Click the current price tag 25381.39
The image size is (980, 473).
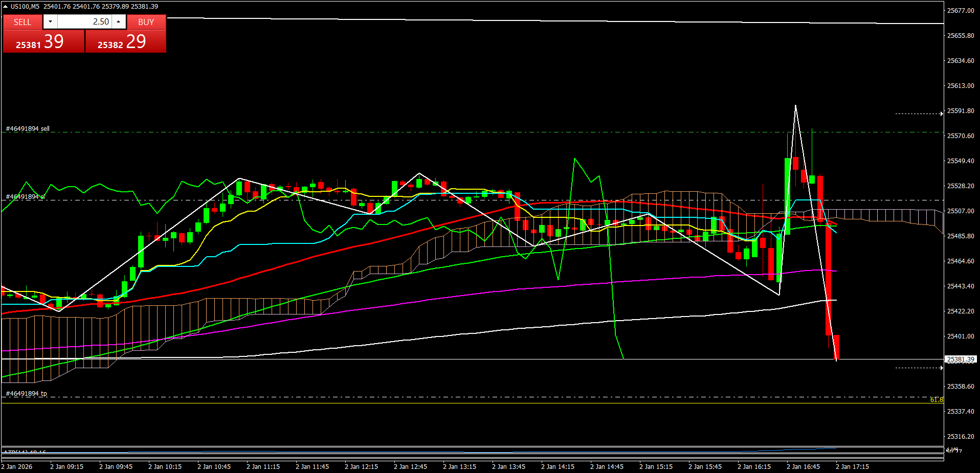click(x=961, y=359)
